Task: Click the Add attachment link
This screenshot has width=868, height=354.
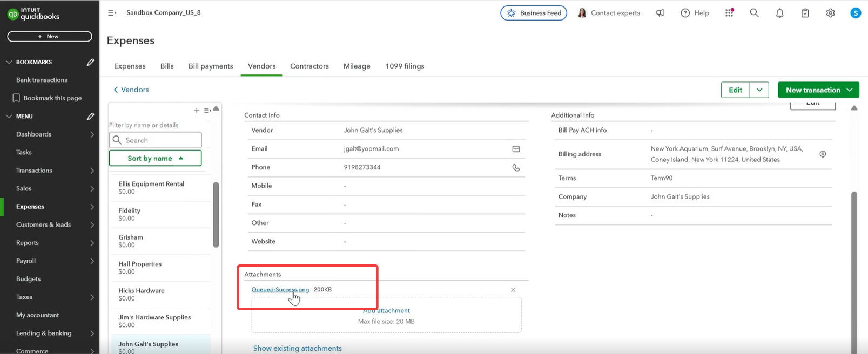Action: (386, 311)
